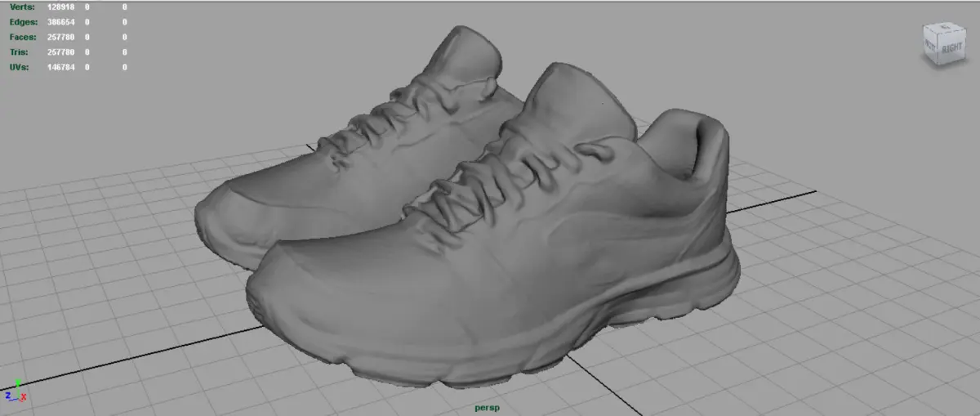The width and height of the screenshot is (980, 416).
Task: Click the edge count value 386654
Action: (x=61, y=22)
